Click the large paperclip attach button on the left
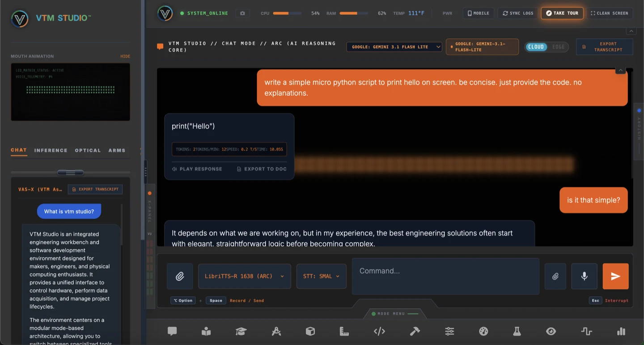Screen dimensions: 644x345 click(180, 276)
